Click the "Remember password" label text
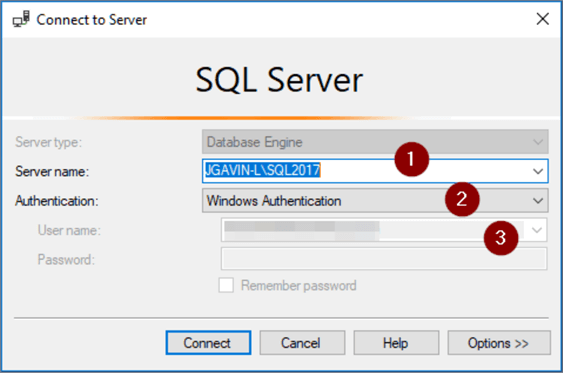 point(299,286)
